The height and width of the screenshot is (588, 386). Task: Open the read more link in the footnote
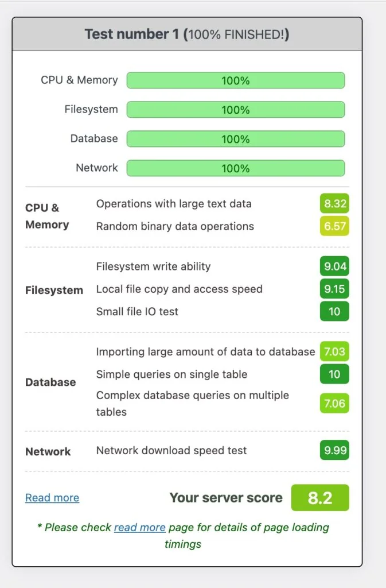pos(139,527)
